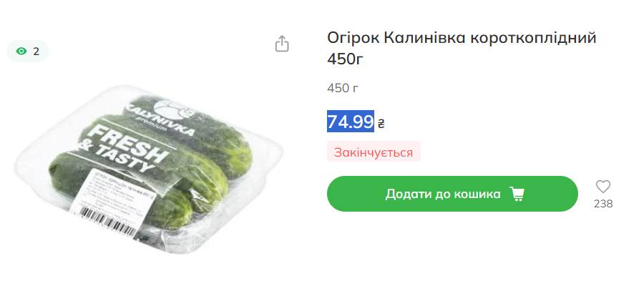
Task: Click the 450г text in product title
Action: [346, 59]
